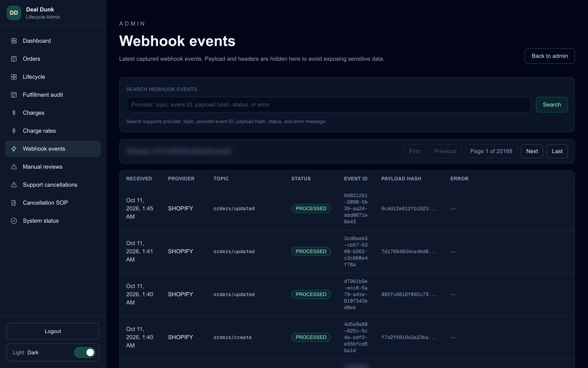Click the Light theme label
The width and height of the screenshot is (588, 368).
click(x=18, y=353)
